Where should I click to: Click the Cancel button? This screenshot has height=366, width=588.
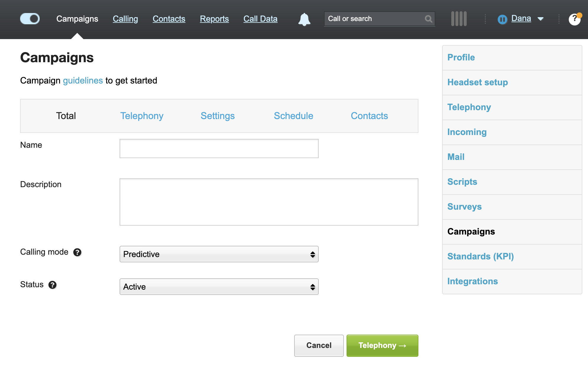coord(319,345)
